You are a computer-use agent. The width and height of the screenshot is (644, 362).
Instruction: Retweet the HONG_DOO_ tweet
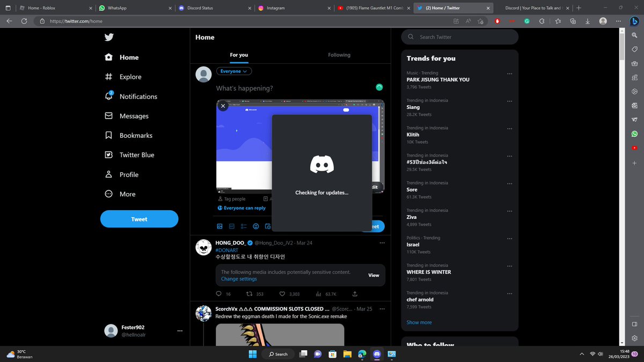click(250, 294)
